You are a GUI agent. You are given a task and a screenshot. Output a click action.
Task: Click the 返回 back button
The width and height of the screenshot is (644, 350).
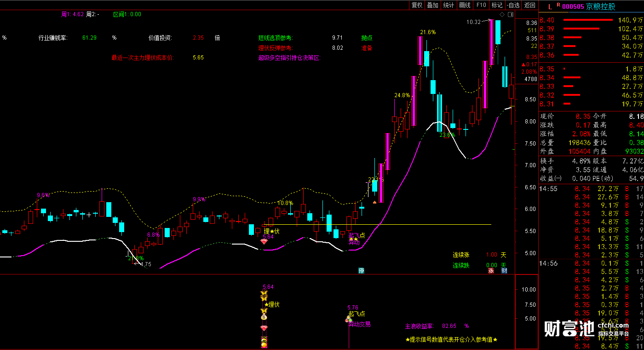(x=530, y=5)
